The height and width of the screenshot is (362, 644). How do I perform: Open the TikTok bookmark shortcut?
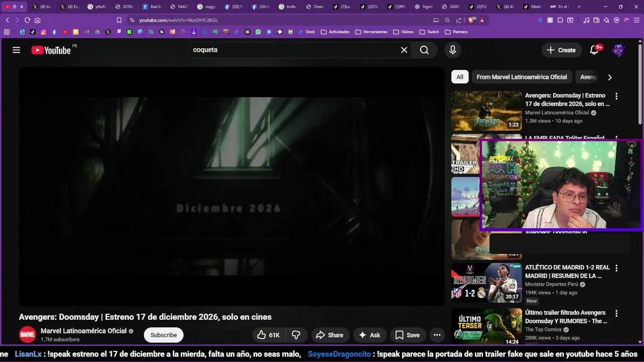[33, 32]
